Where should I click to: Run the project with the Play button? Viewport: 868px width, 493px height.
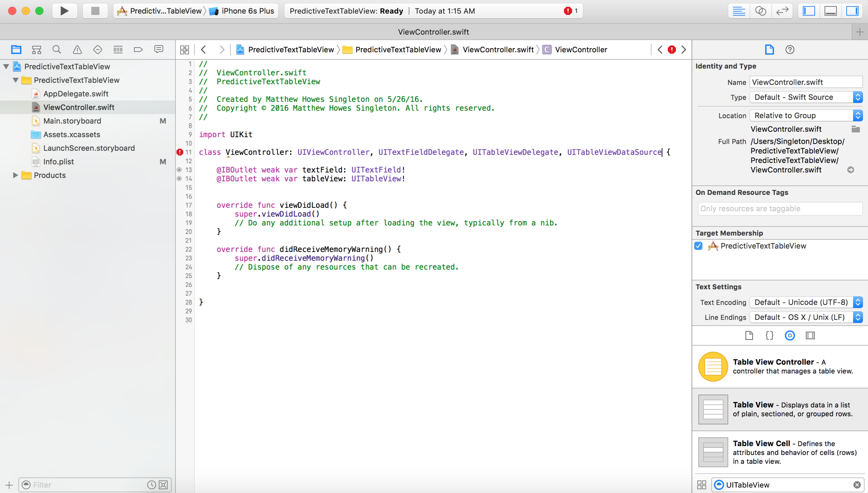65,11
